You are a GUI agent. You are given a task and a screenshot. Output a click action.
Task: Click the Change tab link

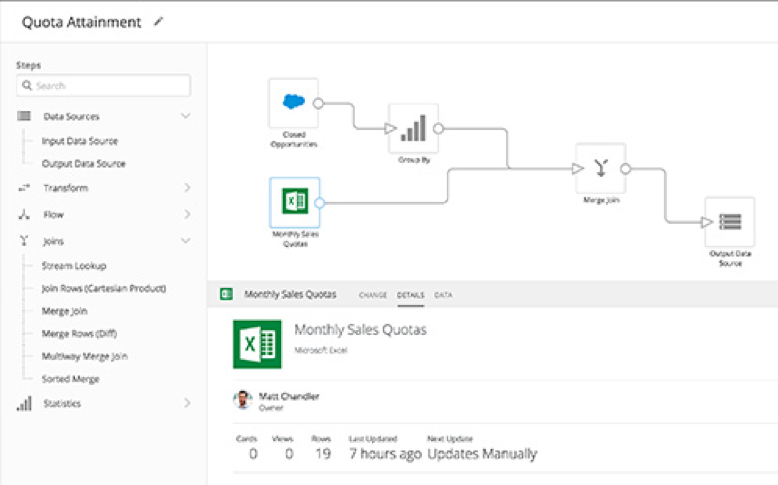point(373,295)
